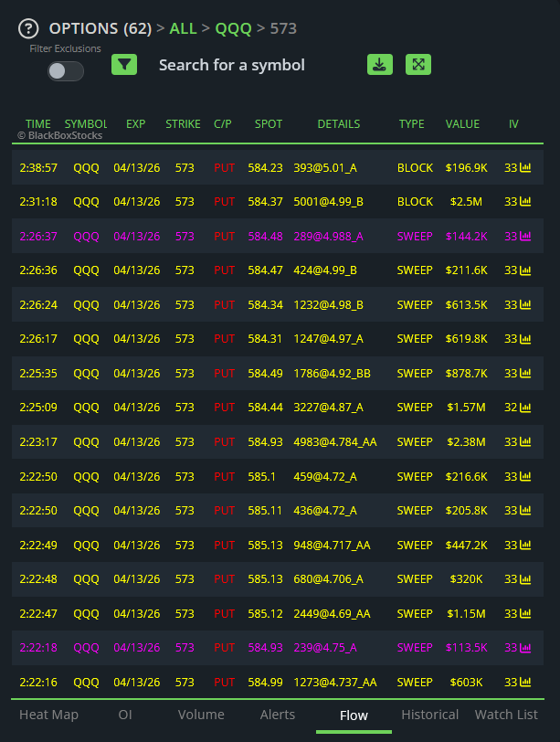
Task: Click the expand fullscreen icon
Action: (x=418, y=64)
